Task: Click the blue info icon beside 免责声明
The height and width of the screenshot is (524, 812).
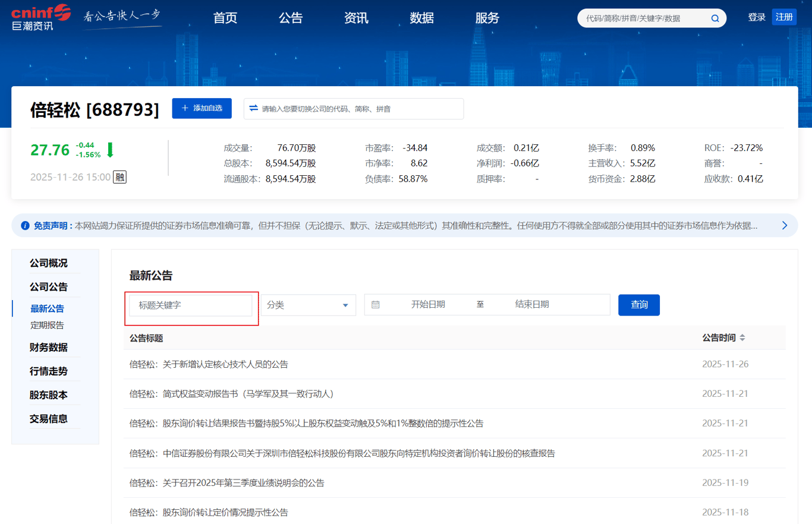Action: point(26,226)
